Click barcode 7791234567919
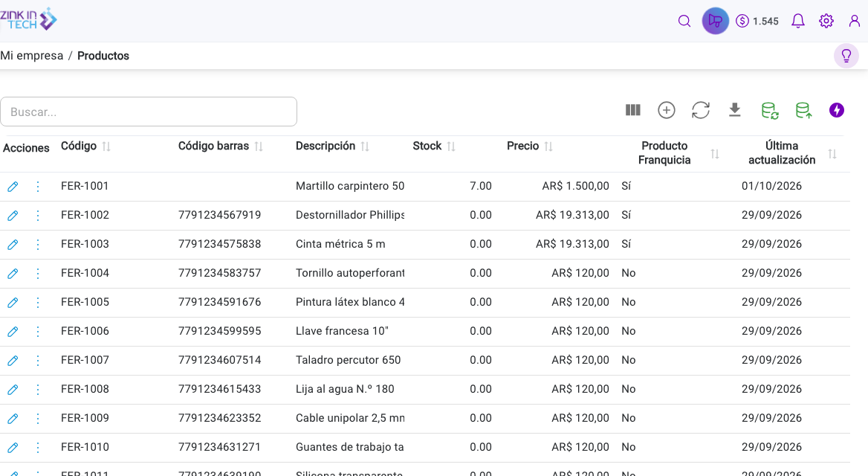868x476 pixels. pos(219,215)
